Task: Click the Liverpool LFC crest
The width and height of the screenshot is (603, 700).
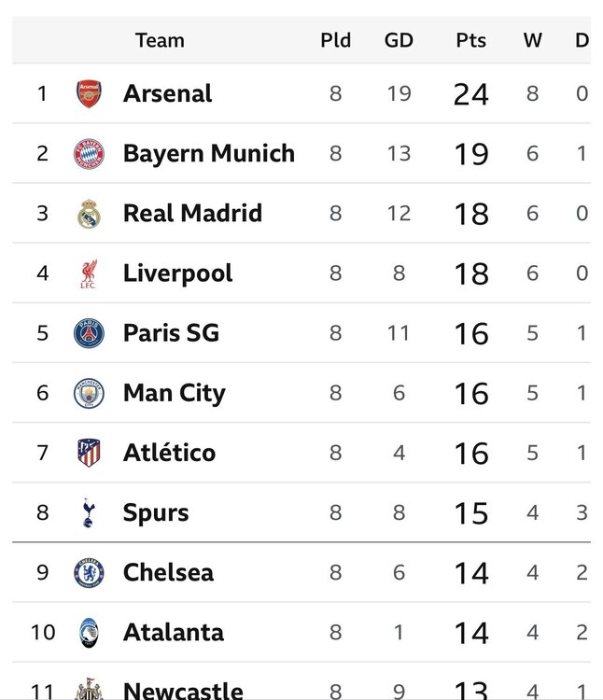Action: point(89,273)
